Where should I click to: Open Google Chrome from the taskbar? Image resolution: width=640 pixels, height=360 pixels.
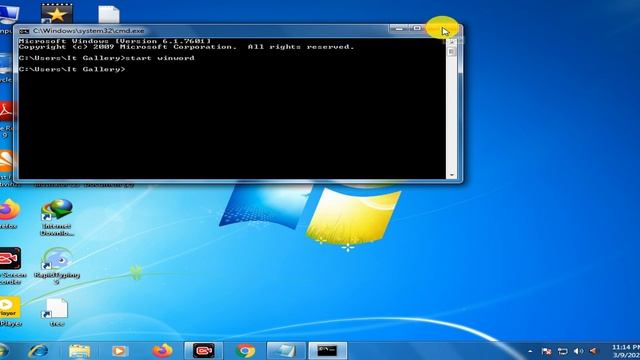245,351
